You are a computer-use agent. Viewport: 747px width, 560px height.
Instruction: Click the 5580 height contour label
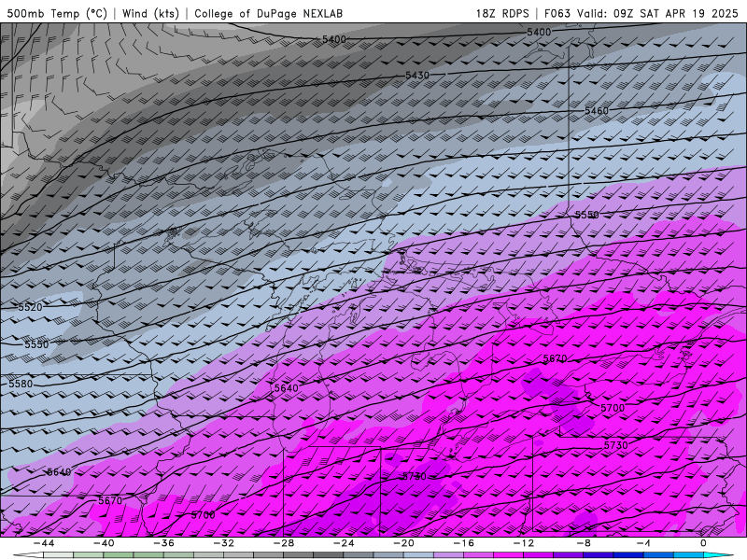[21, 384]
